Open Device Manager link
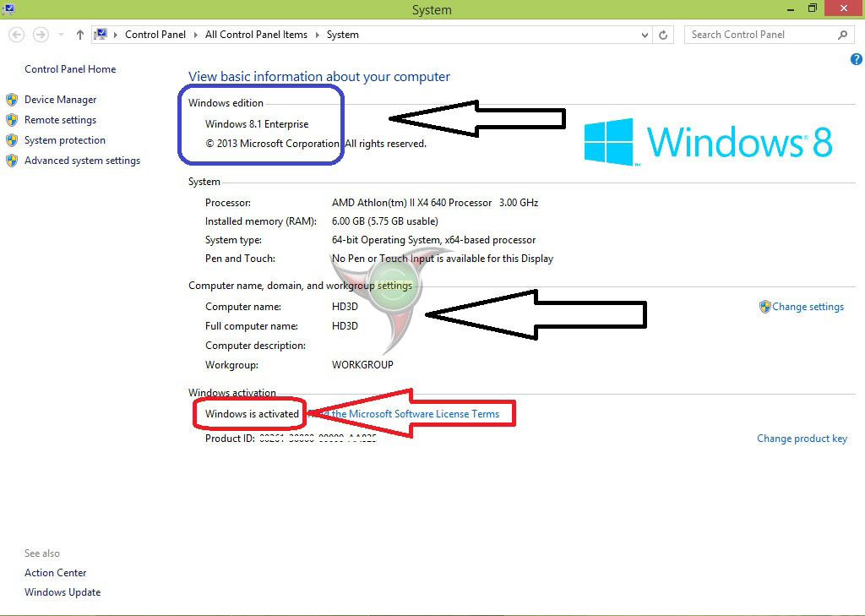The height and width of the screenshot is (616, 865). (x=60, y=100)
